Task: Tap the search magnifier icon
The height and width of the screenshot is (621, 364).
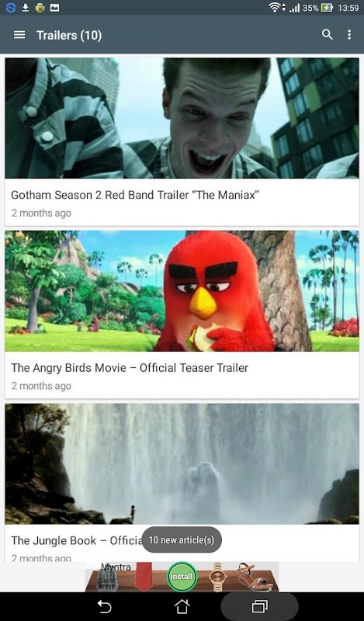Action: (x=328, y=35)
